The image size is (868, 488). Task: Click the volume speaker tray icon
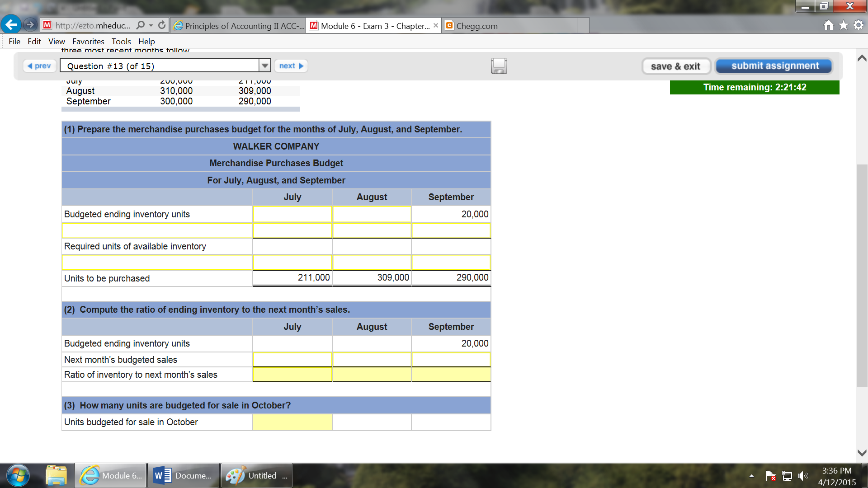(x=803, y=476)
